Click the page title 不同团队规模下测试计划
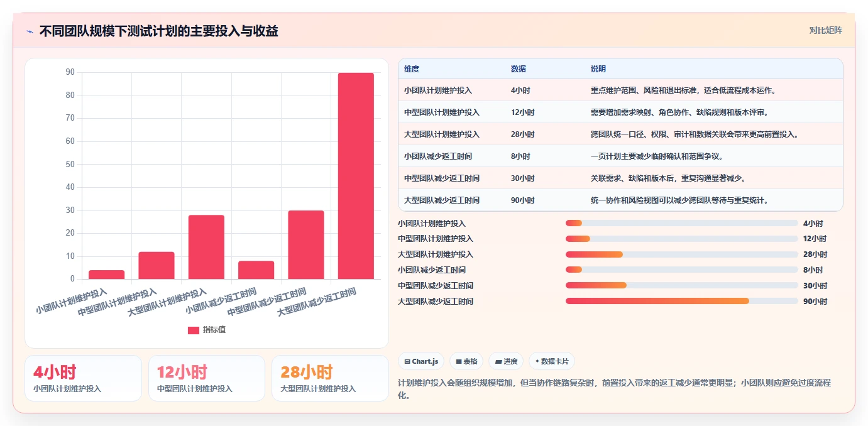Screen dimensions: 868x426 click(158, 31)
